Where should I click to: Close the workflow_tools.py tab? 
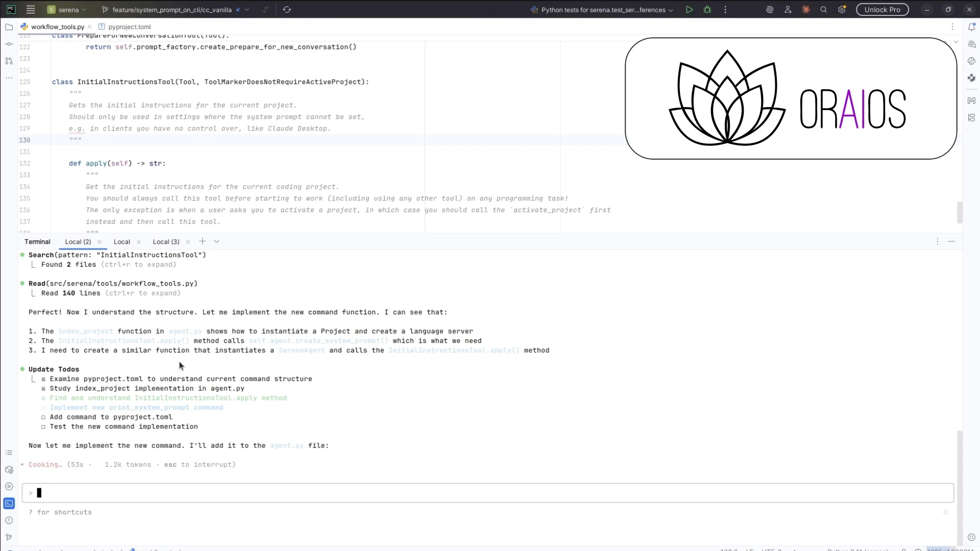point(90,27)
